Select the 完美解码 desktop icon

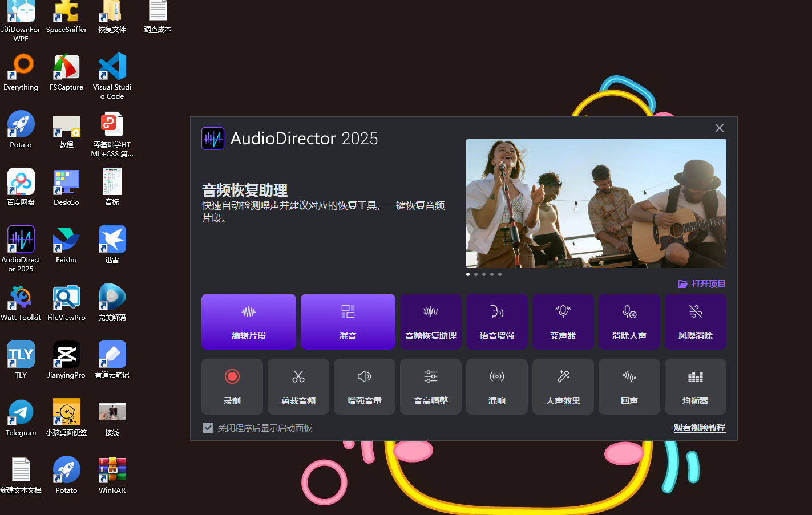(x=112, y=302)
